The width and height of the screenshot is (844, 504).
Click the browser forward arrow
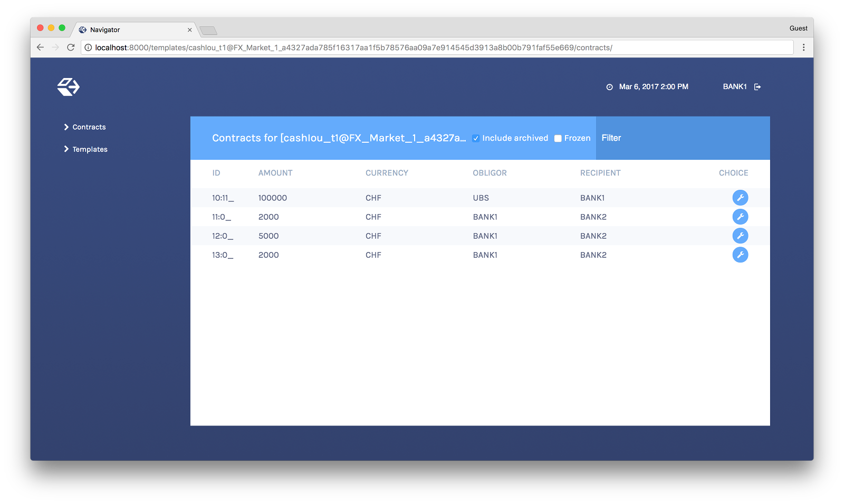(55, 47)
